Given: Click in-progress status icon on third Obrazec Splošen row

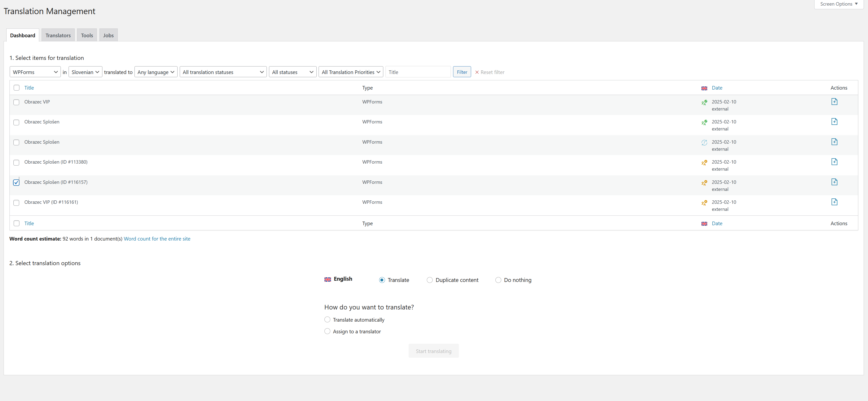Looking at the screenshot, I should click(x=704, y=143).
